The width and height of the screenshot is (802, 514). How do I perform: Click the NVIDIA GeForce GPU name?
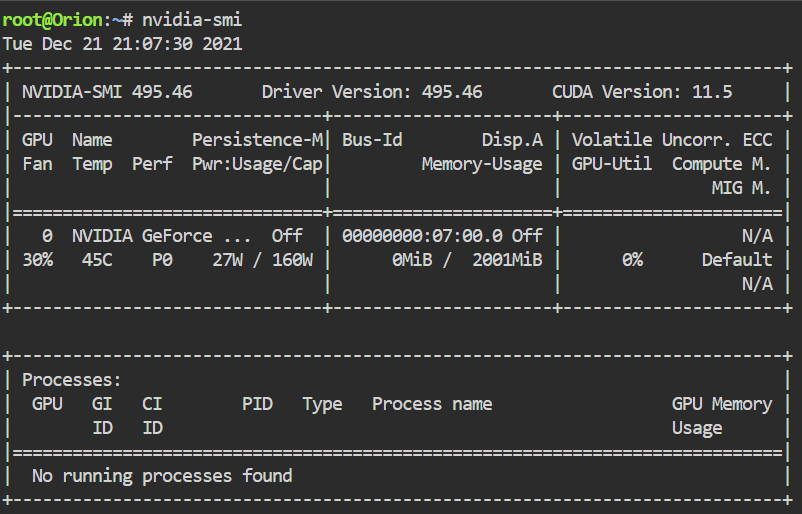tap(161, 236)
